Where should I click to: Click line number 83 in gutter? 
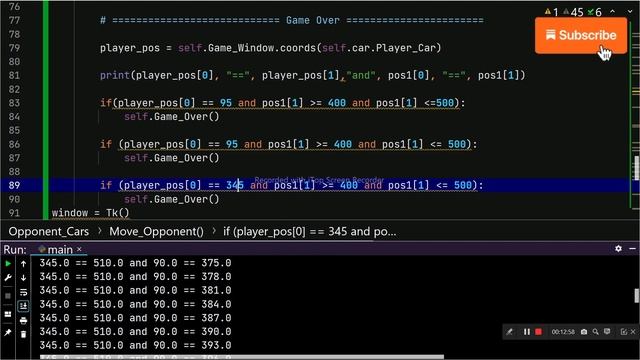point(14,103)
